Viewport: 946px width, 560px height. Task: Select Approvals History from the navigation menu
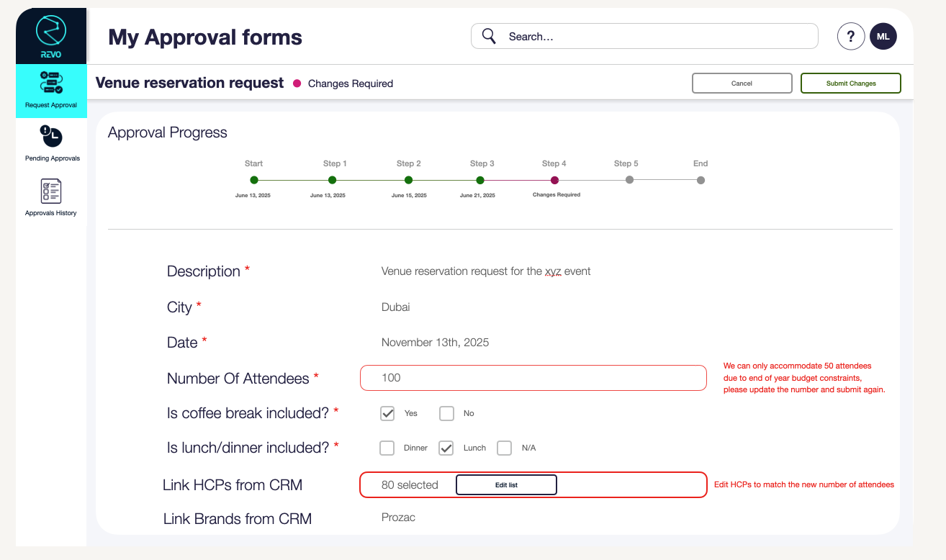pos(50,196)
